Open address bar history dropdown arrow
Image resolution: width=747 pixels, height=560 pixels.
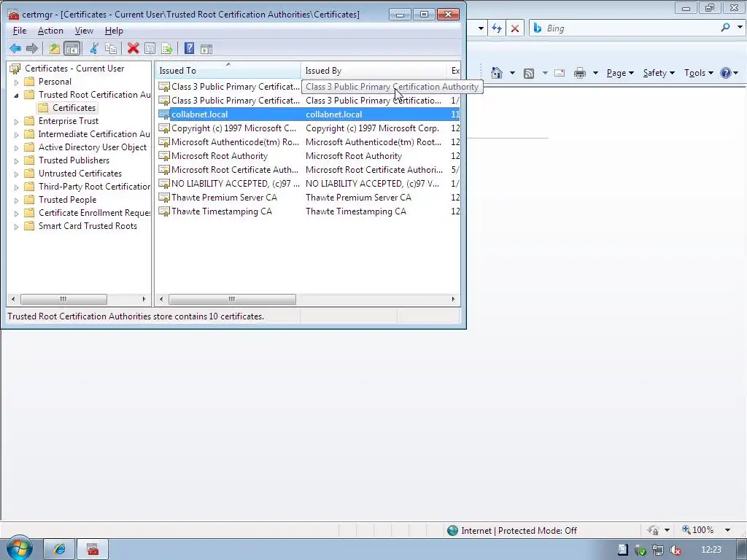pos(481,28)
